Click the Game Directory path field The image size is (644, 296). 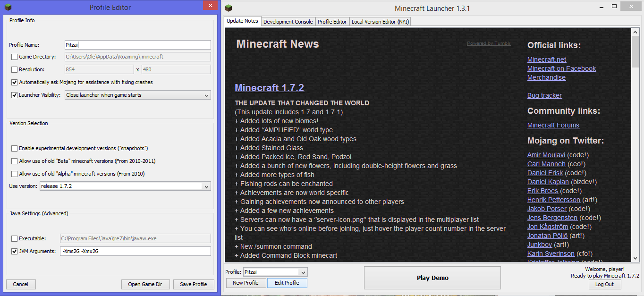click(x=137, y=57)
